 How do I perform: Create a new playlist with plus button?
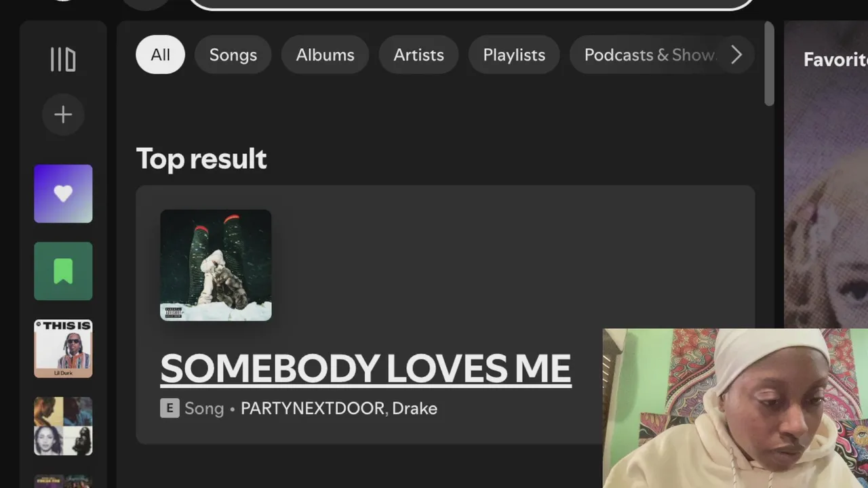pyautogui.click(x=63, y=115)
